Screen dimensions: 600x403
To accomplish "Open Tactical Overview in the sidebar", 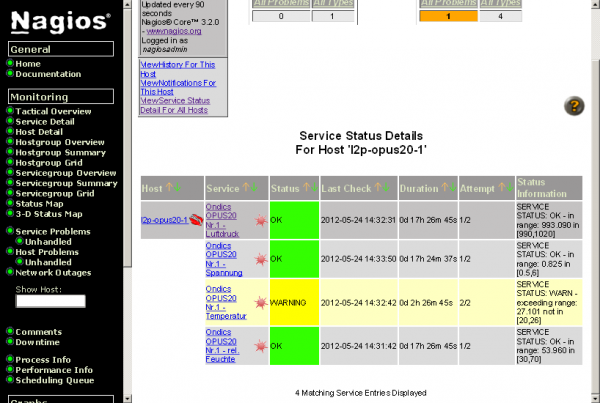I will click(53, 111).
